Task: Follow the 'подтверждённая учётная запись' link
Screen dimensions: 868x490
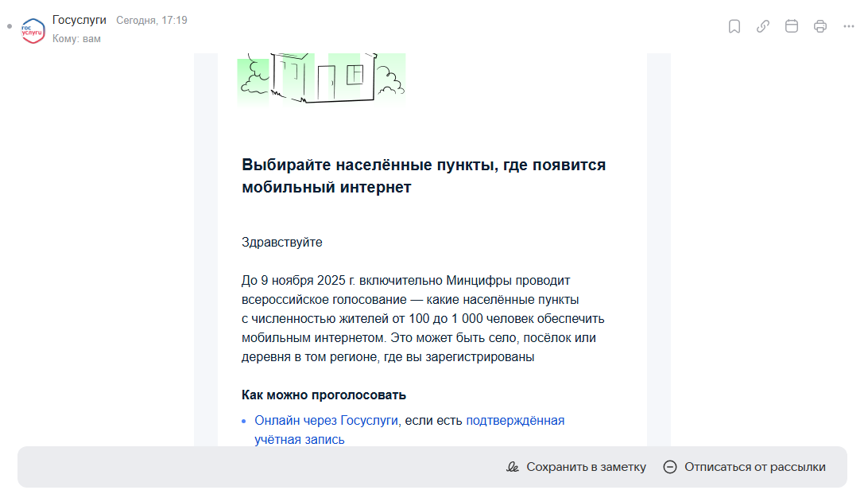Action: pos(514,420)
